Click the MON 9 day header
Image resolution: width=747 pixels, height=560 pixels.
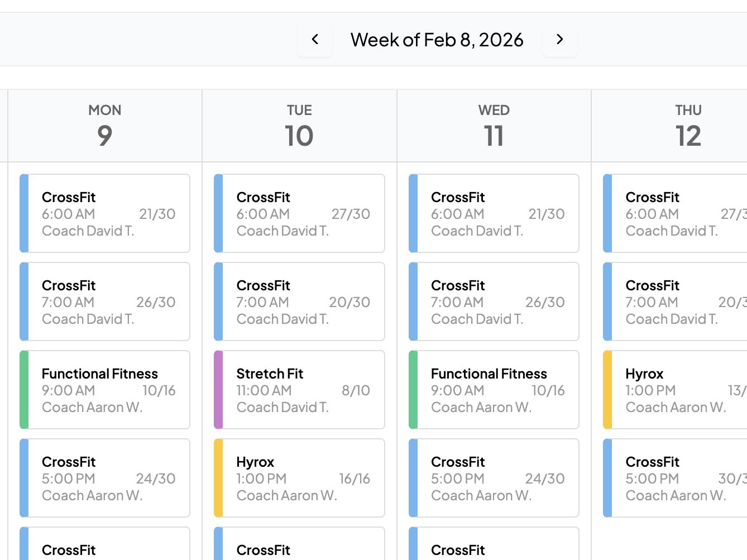104,125
